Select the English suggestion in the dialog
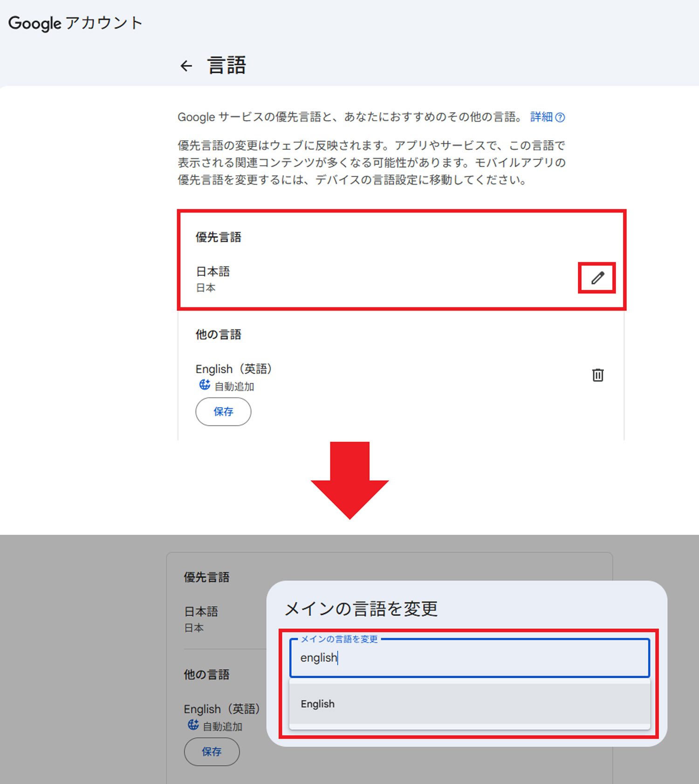The height and width of the screenshot is (784, 699). click(470, 704)
